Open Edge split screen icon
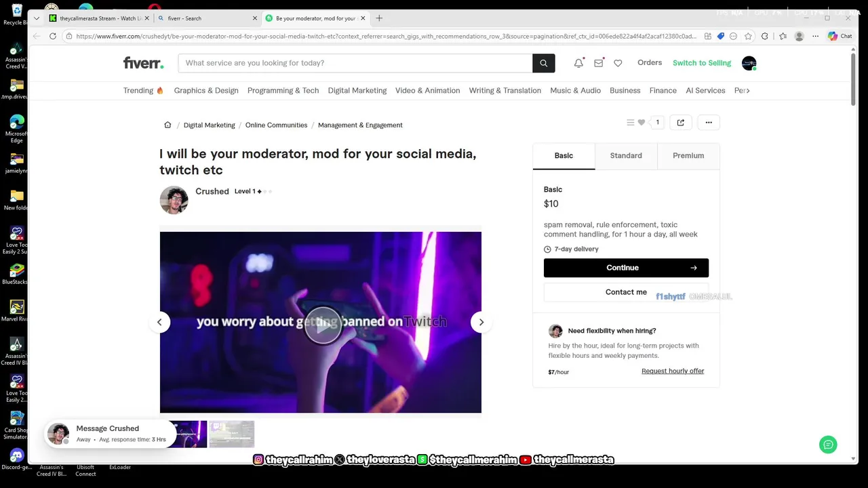This screenshot has height=488, width=868. 708,36
